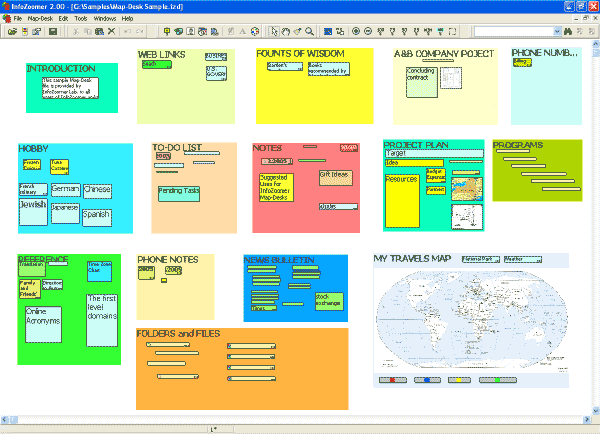Click the yellow marker button under travels map
Viewport: 600px width, 434px height.
pos(459,380)
